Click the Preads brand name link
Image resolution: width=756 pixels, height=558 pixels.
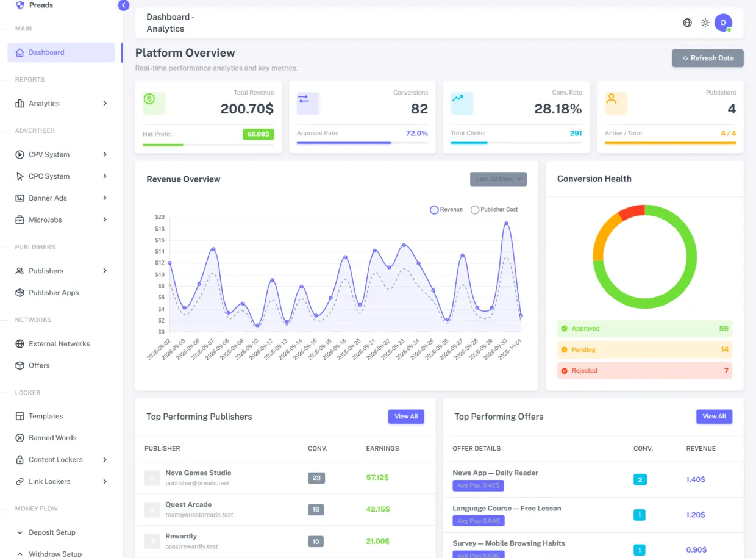coord(41,5)
